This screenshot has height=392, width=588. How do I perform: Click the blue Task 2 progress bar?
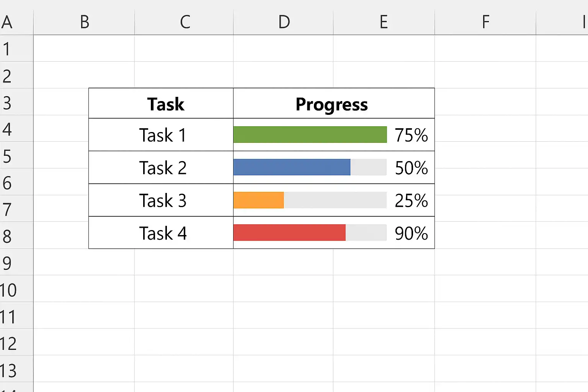292,167
